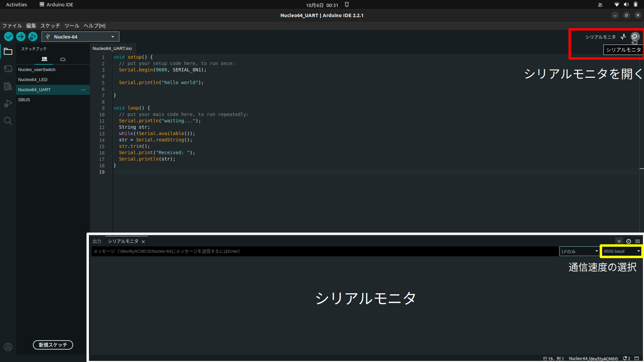Open the 編集 menu
The height and width of the screenshot is (362, 644).
(31, 26)
